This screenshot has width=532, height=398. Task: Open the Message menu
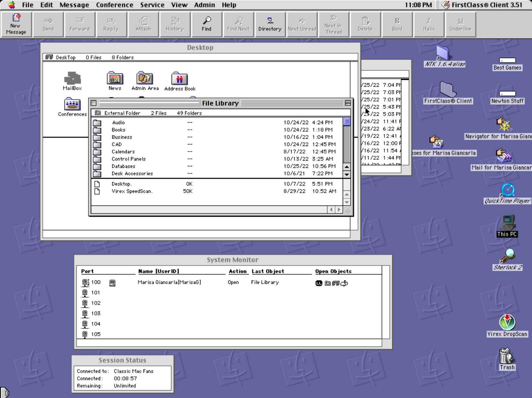(x=74, y=5)
